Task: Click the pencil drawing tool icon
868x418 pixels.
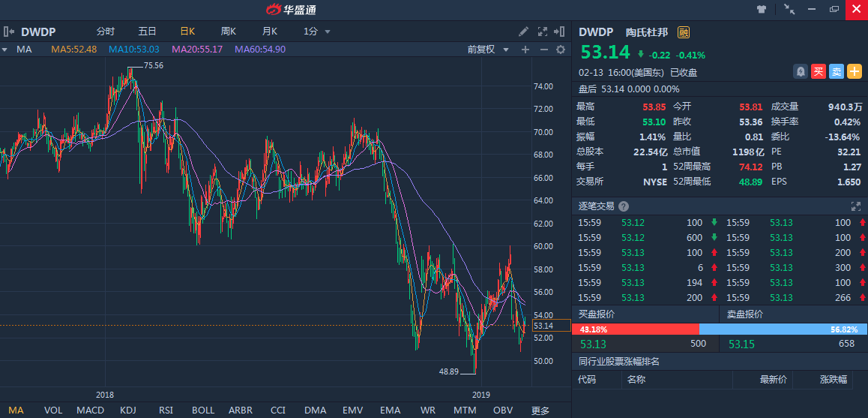Action: [x=524, y=32]
